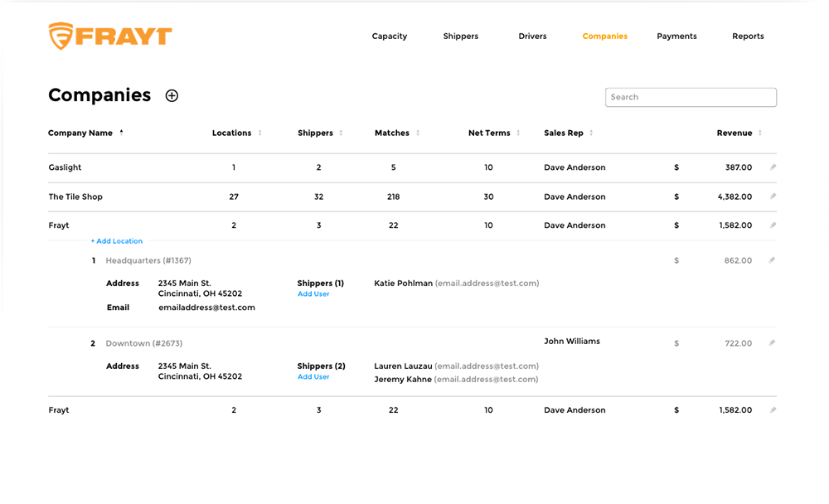
Task: Click Headquarters revenue 862.00
Action: [x=738, y=261]
